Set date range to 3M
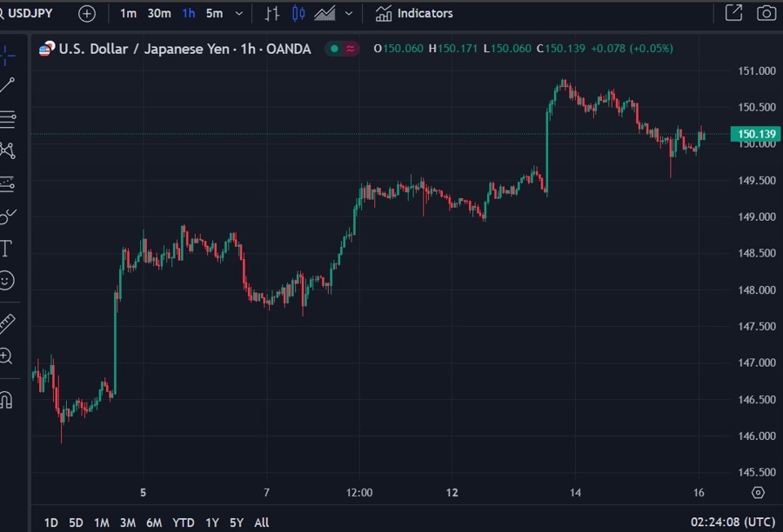 coord(128,522)
